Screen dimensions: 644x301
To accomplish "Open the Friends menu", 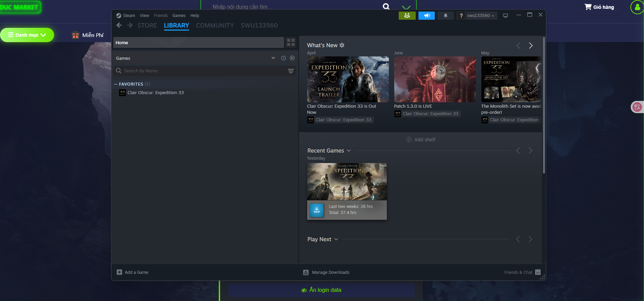I will pos(161,16).
